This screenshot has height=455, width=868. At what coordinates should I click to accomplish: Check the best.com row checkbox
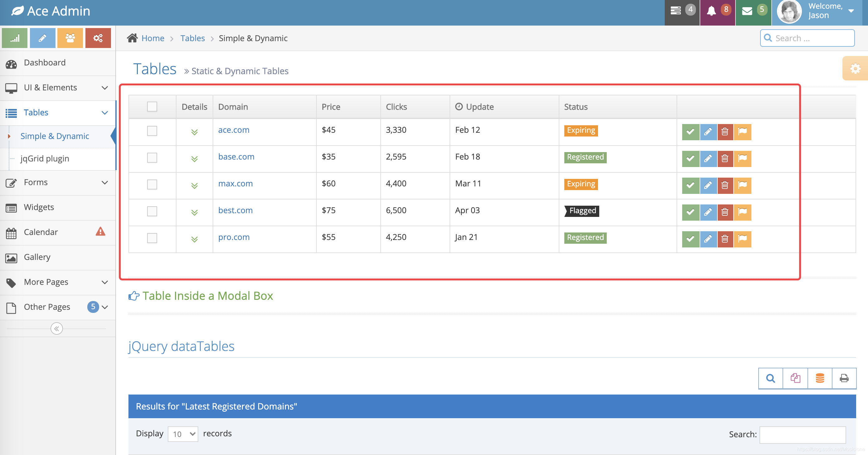[152, 211]
